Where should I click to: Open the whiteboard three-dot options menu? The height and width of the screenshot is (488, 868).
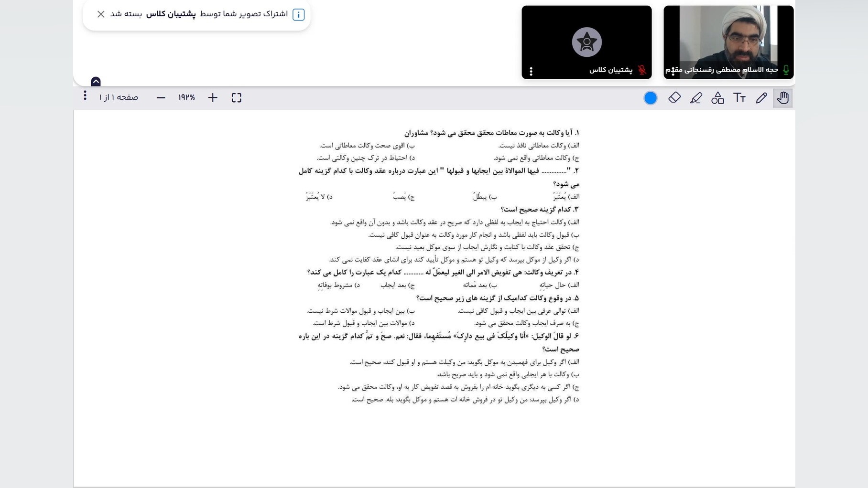[x=85, y=95]
